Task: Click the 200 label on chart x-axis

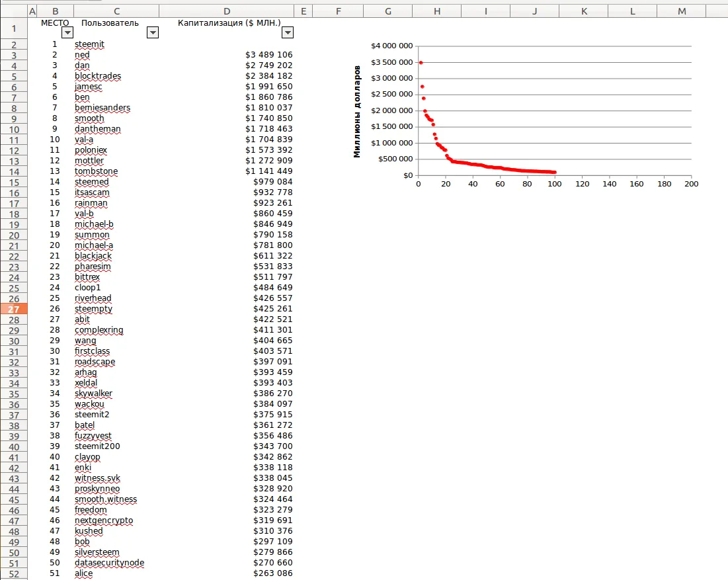Action: [690, 185]
